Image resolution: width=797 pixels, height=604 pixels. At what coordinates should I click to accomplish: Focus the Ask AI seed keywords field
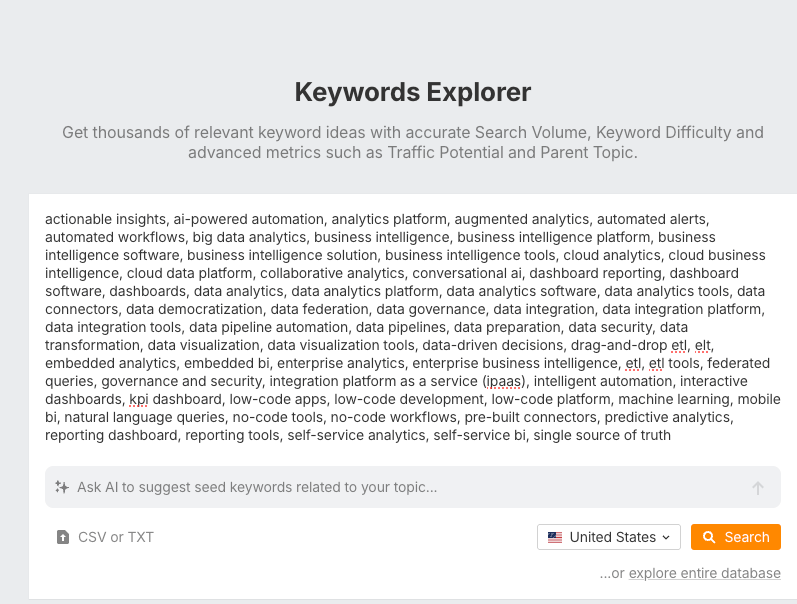pyautogui.click(x=400, y=487)
